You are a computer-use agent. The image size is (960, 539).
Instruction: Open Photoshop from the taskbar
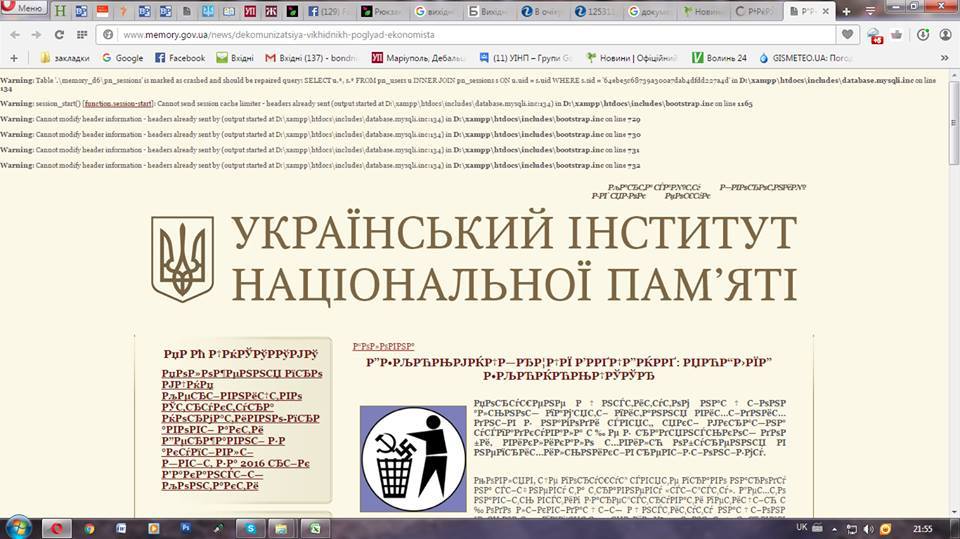tap(185, 528)
